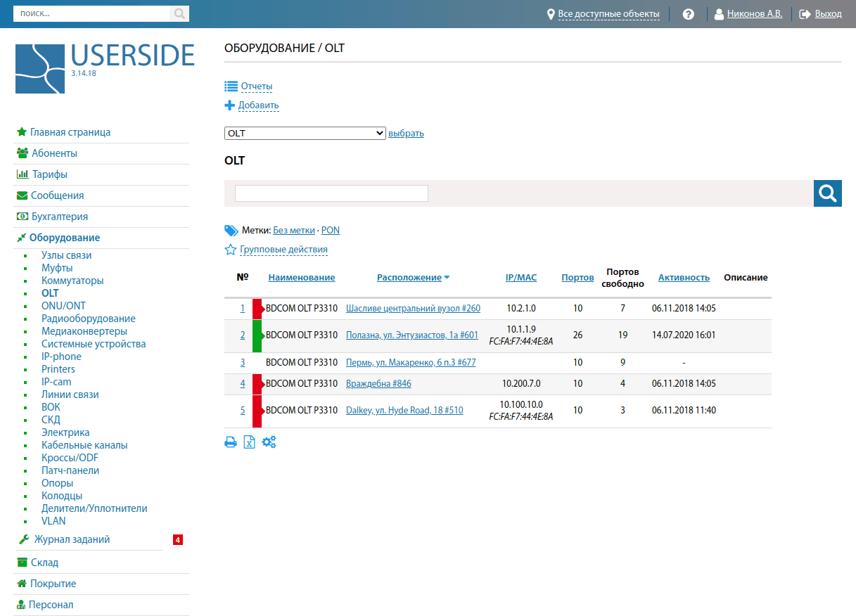Click the star icon beside Групповые действия
Viewport: 856px width, 616px height.
[x=230, y=249]
